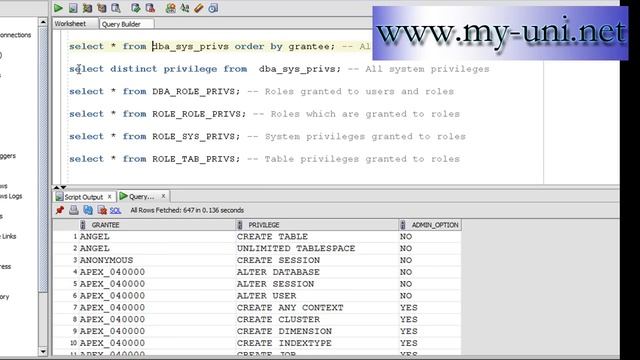The height and width of the screenshot is (360, 640).
Task: Close the Script Output tab
Action: point(109,197)
